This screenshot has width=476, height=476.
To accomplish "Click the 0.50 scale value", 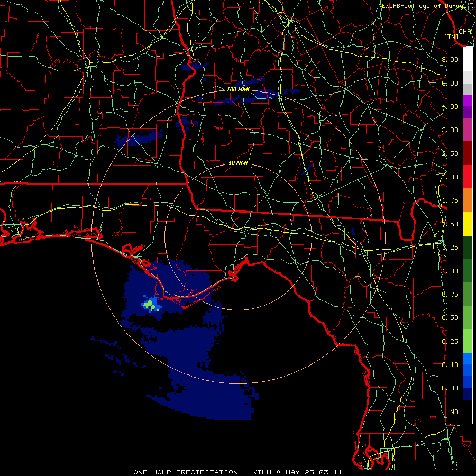I will pos(450,318).
